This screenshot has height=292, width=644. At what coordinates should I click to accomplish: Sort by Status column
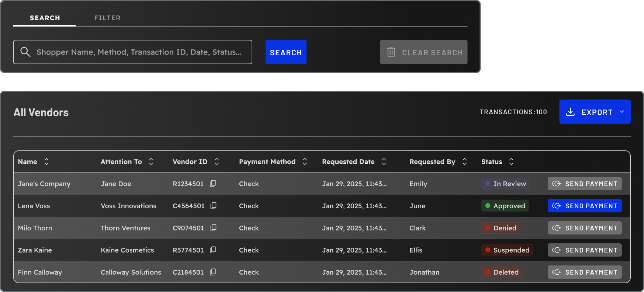511,161
